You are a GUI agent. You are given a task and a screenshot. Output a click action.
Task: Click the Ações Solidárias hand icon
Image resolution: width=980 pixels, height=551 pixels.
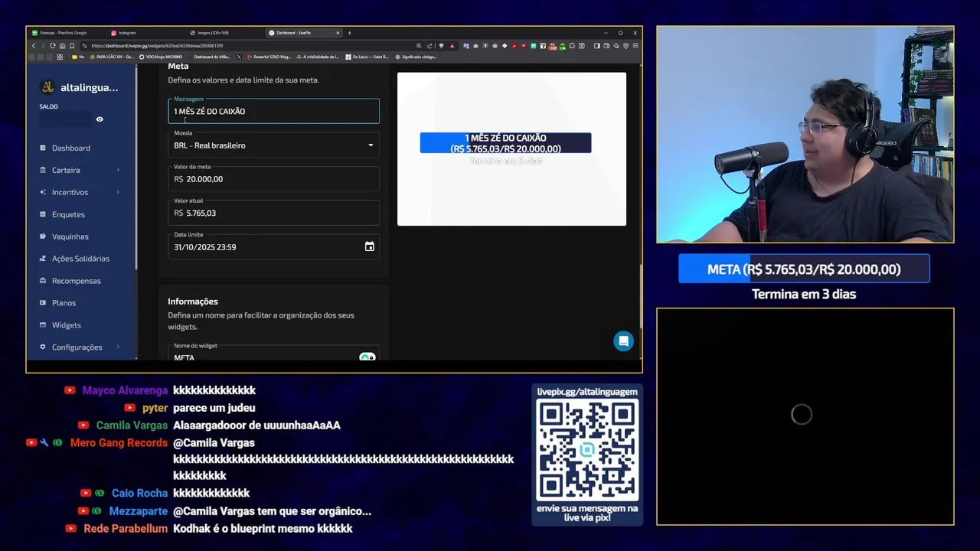click(43, 259)
